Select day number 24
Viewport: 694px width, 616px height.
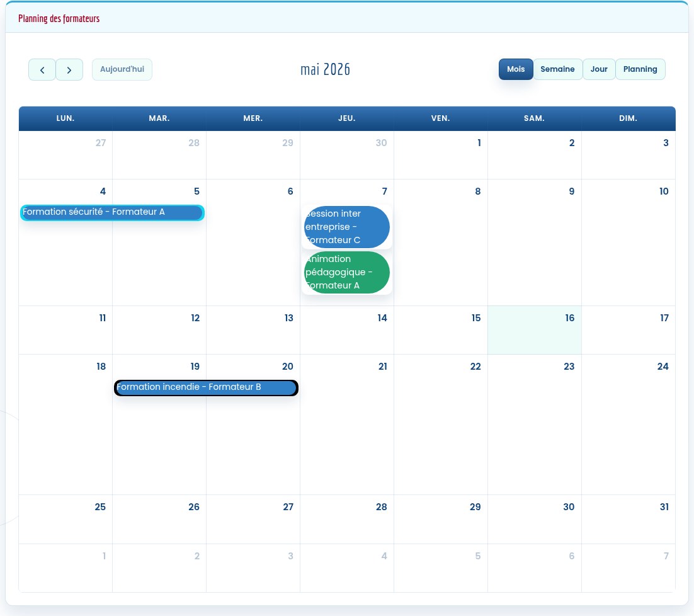point(663,367)
